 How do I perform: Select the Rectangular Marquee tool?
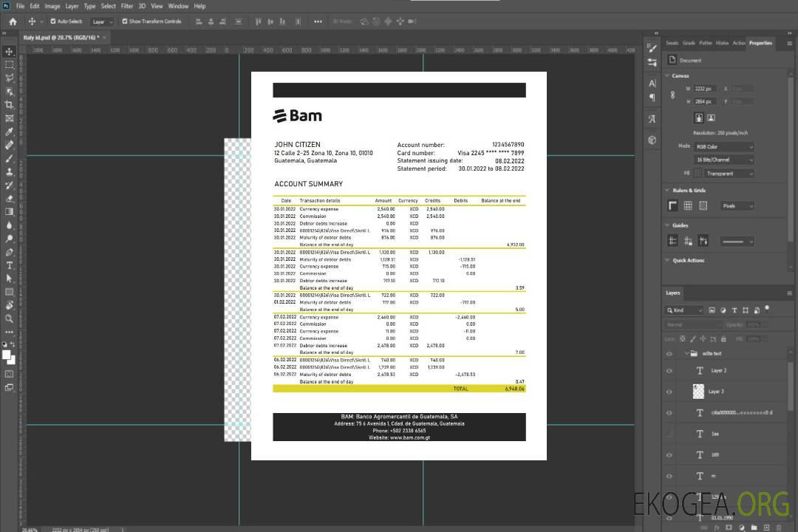click(10, 64)
